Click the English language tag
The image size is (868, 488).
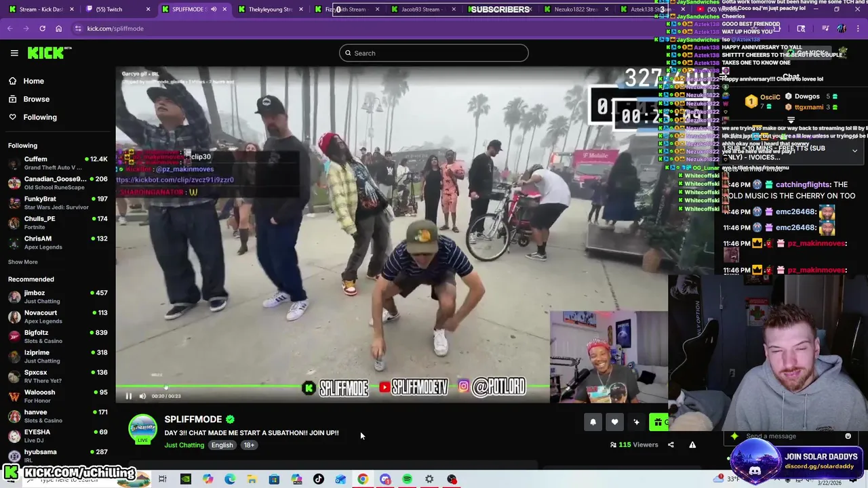pos(222,445)
